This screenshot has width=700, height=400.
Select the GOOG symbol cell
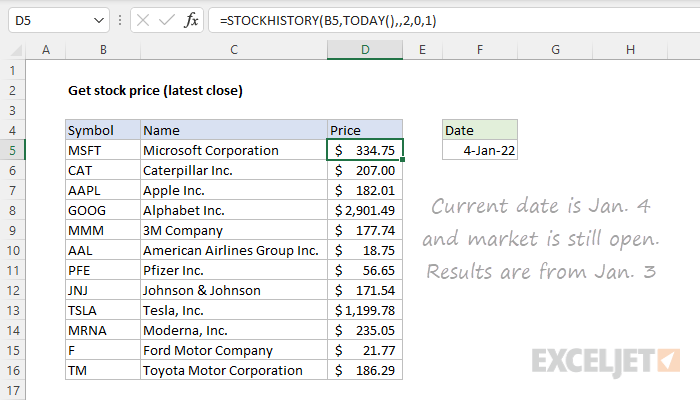(x=103, y=210)
